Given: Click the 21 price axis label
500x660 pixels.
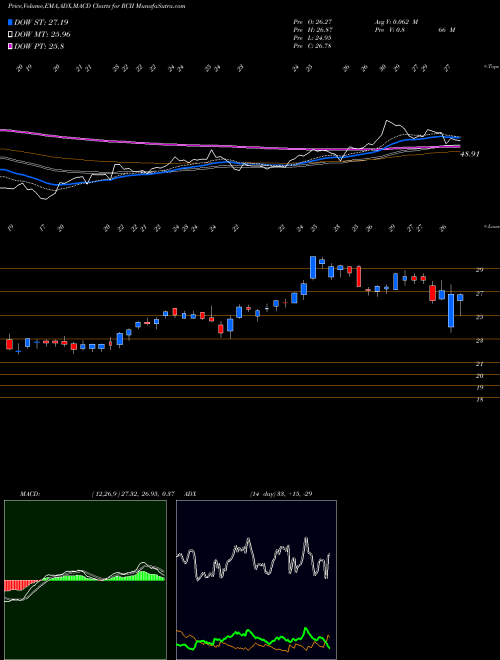Looking at the screenshot, I should click(479, 364).
